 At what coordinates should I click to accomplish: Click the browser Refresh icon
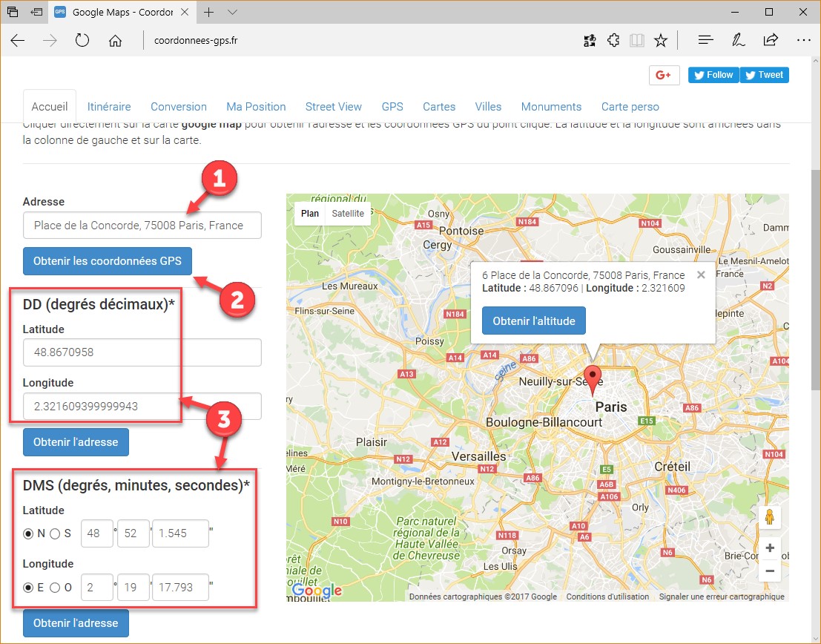pos(82,41)
